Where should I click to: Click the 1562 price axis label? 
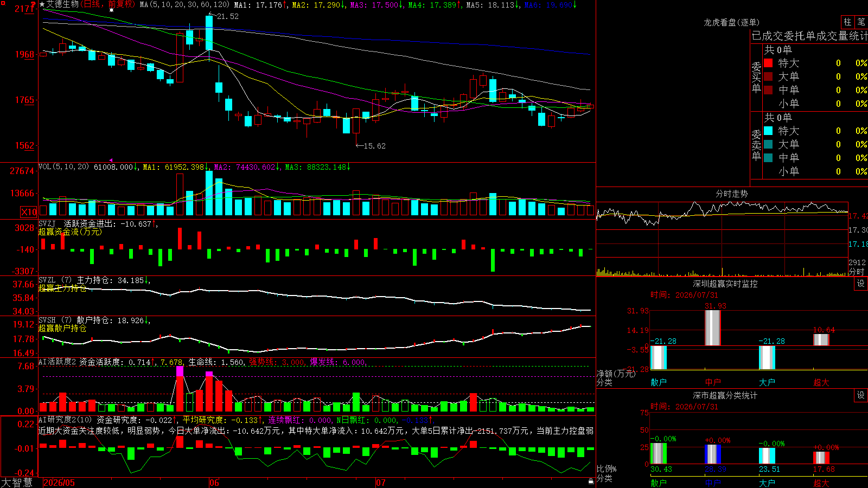click(24, 145)
